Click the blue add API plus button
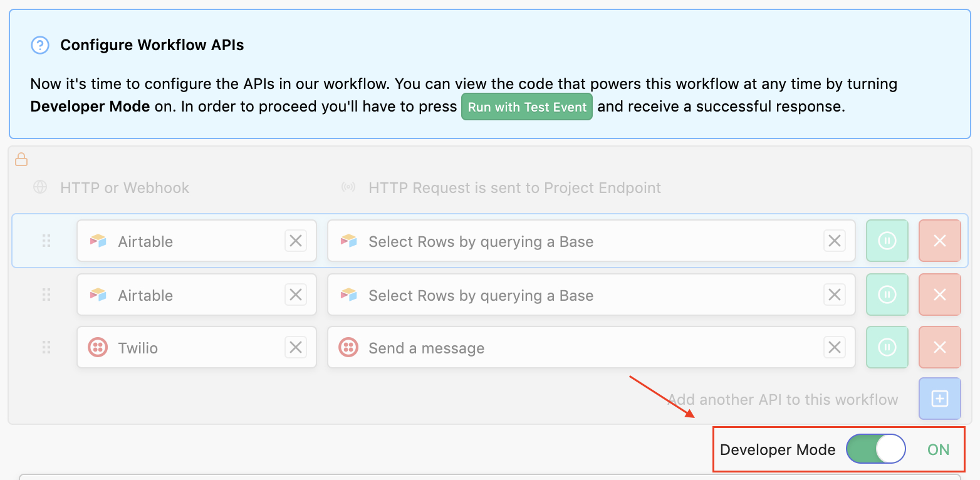The image size is (980, 480). [x=939, y=399]
